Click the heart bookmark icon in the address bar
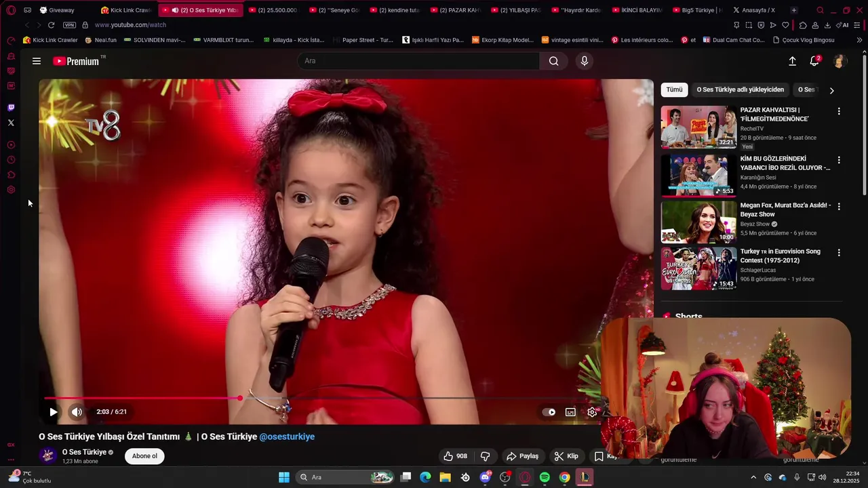Viewport: 868px width, 488px height. pos(785,25)
